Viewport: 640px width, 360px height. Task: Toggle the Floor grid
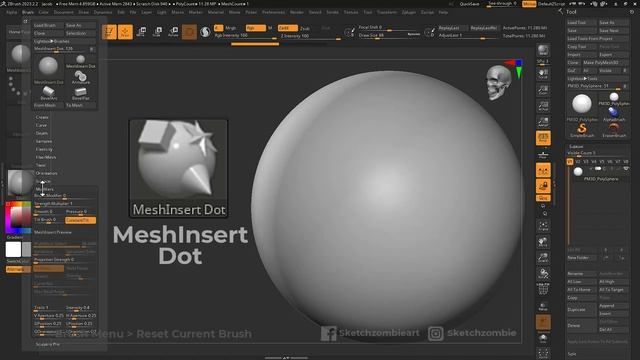(x=543, y=154)
